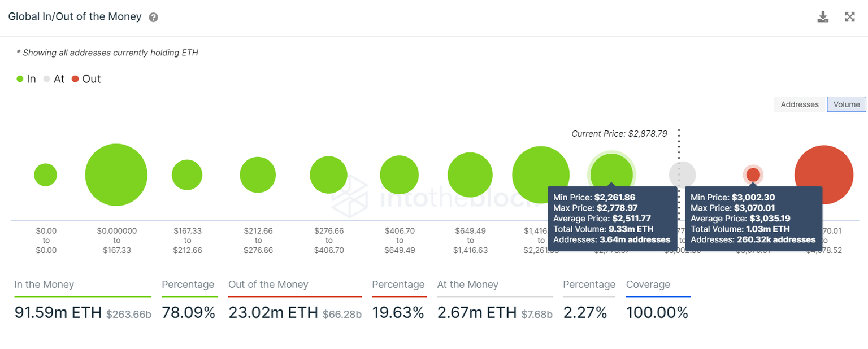This screenshot has height=349, width=868.
Task: Expand chart to fullscreen view
Action: [x=850, y=16]
